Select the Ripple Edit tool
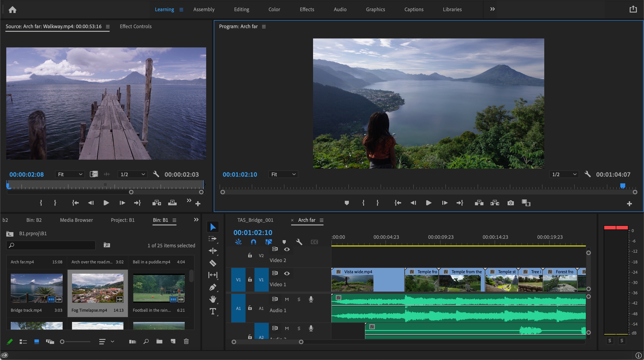Screen dimensions: 644x360 (x=213, y=251)
